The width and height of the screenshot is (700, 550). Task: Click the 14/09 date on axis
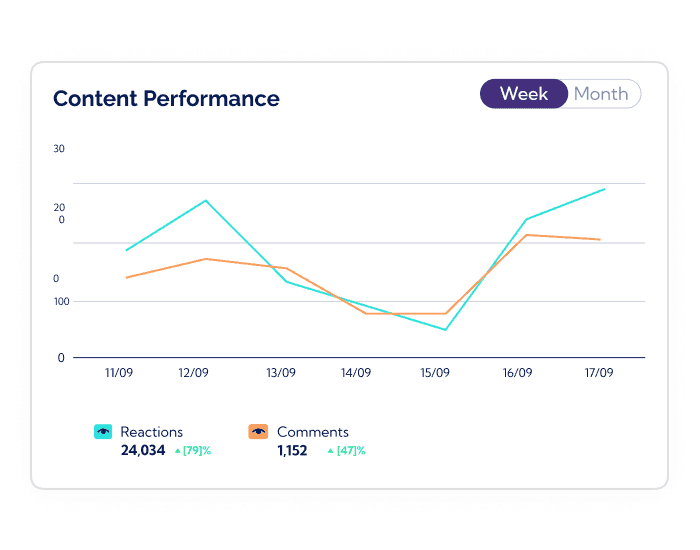coord(356,373)
